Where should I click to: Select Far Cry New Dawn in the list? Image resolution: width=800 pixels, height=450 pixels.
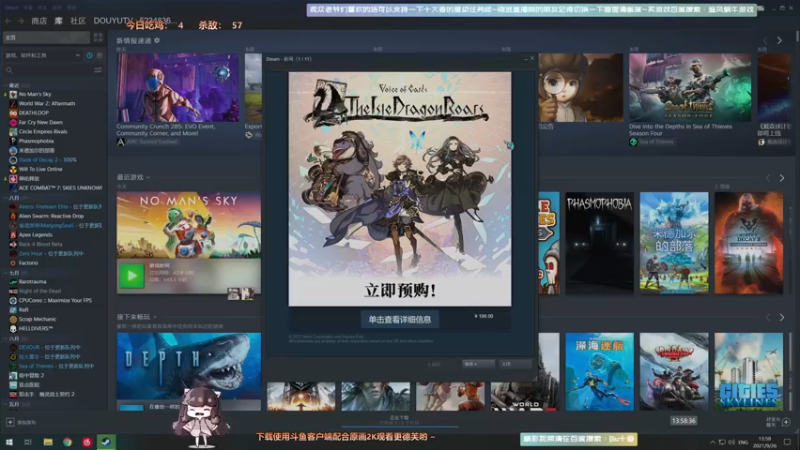(x=40, y=122)
